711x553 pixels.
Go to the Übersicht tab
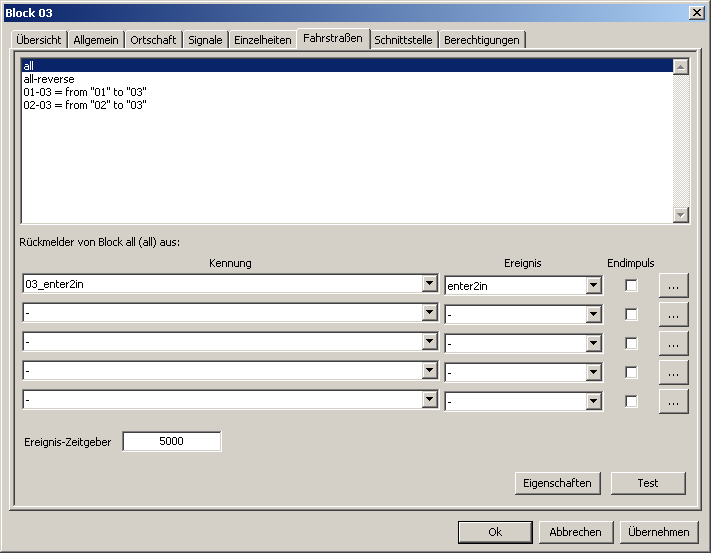39,40
